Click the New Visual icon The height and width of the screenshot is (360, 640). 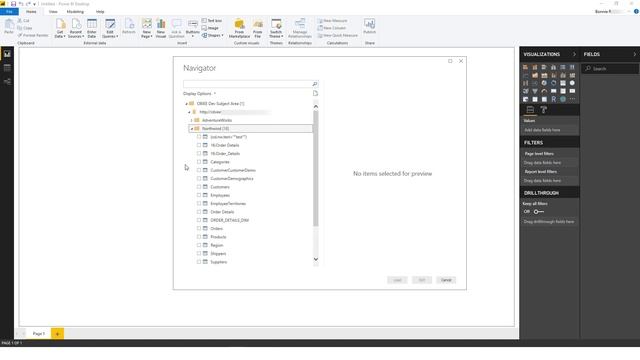point(161,28)
